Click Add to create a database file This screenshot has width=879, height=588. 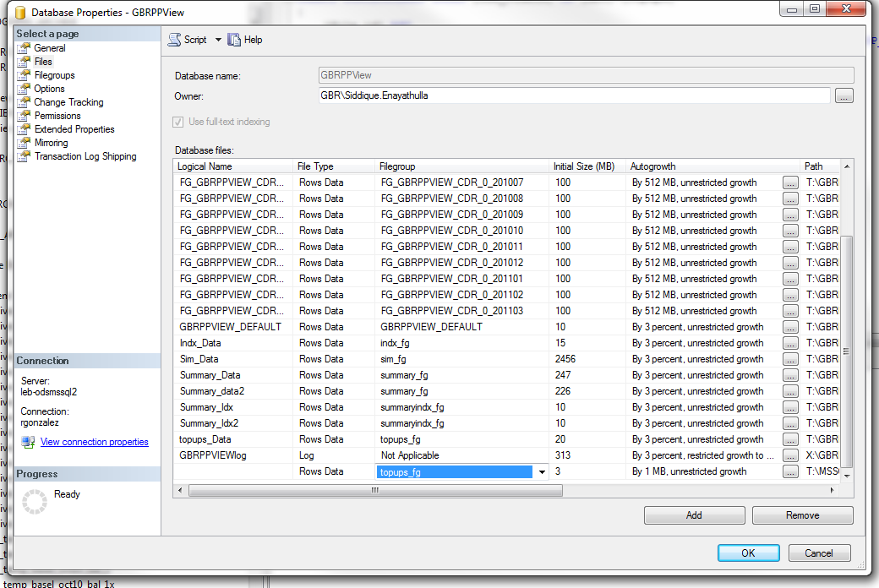pyautogui.click(x=694, y=514)
